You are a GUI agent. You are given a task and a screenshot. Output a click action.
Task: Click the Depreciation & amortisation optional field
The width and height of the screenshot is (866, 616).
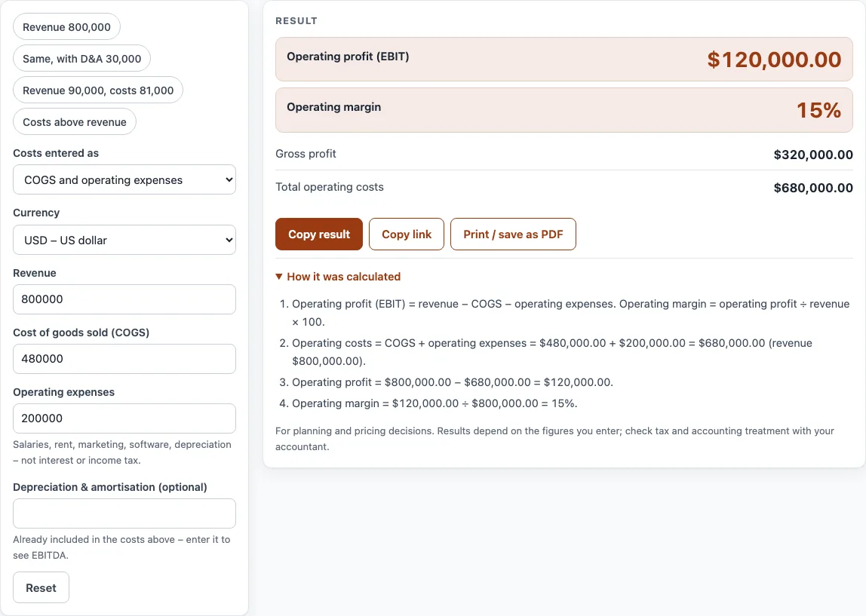click(x=124, y=513)
